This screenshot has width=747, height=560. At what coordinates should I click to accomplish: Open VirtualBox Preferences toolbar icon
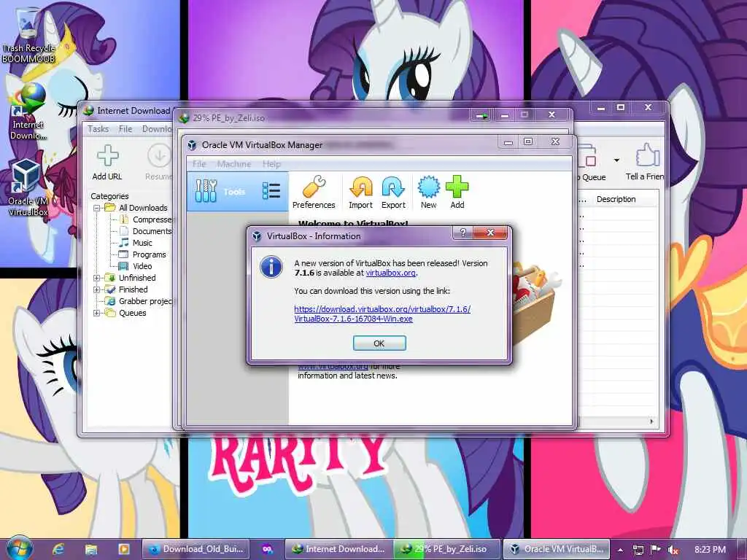click(314, 192)
